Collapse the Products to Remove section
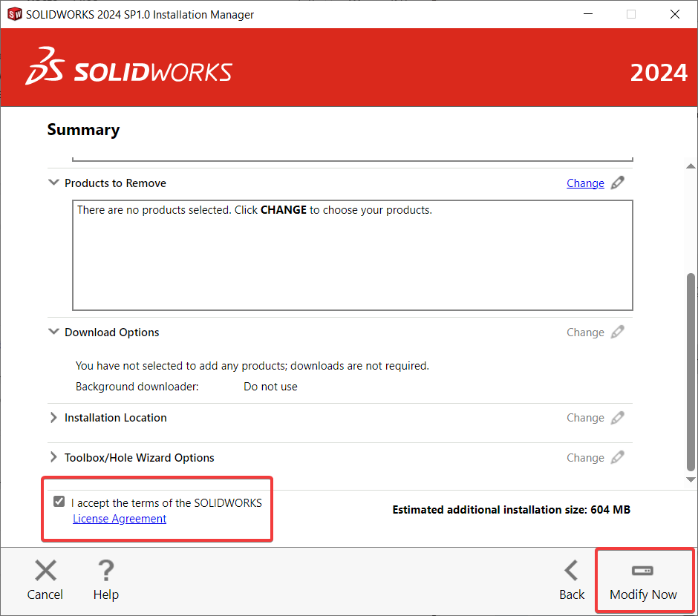 (x=54, y=183)
